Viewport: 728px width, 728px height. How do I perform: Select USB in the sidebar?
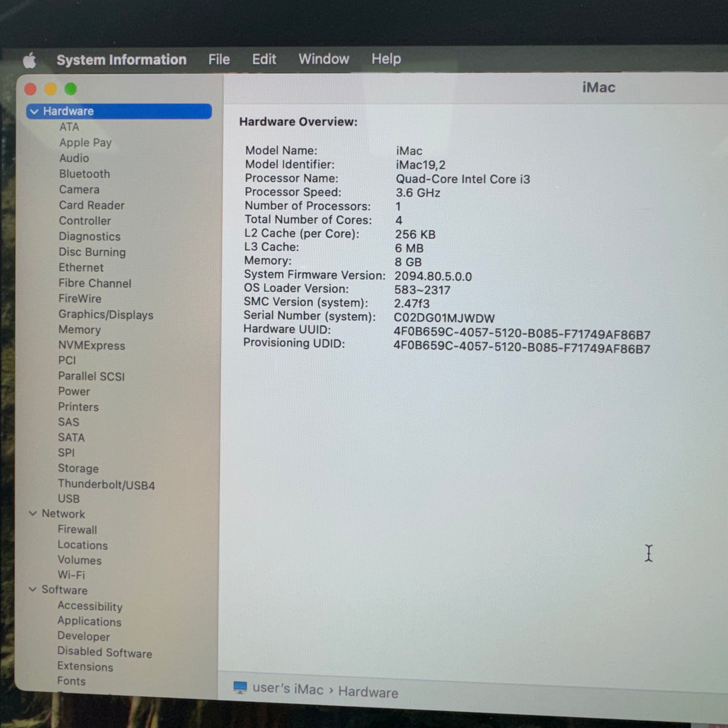tap(69, 499)
